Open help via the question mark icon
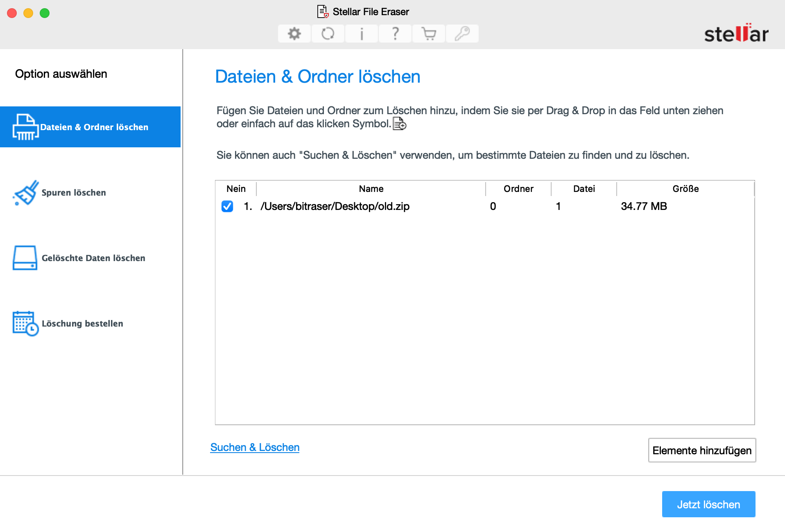Screen dimensions: 785x532 click(395, 34)
